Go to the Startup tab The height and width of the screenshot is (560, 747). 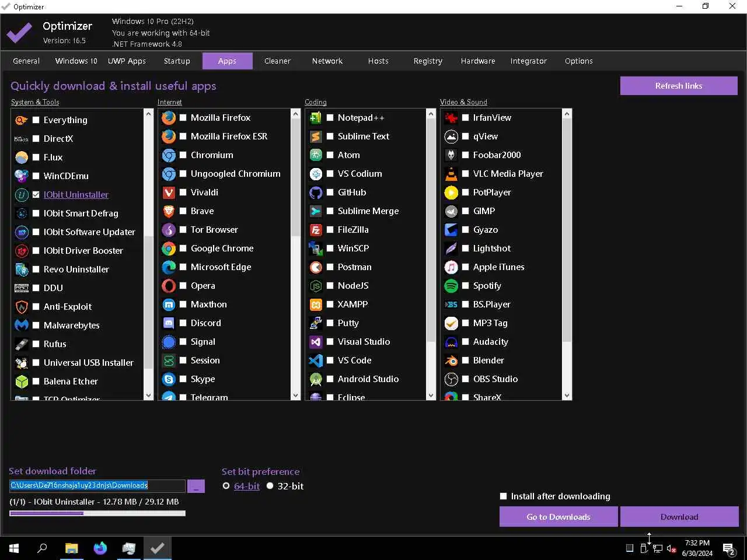click(177, 61)
